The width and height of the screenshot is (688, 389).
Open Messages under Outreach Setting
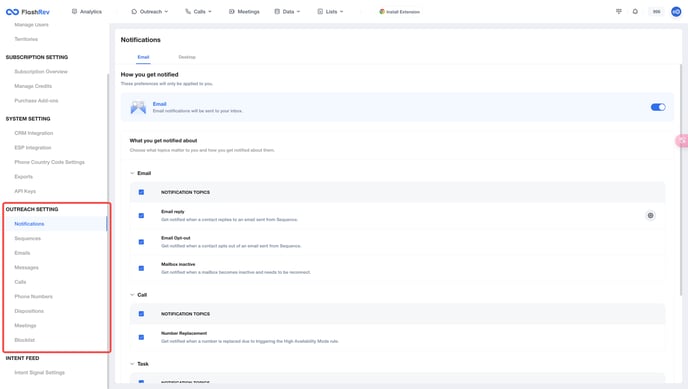coord(26,267)
